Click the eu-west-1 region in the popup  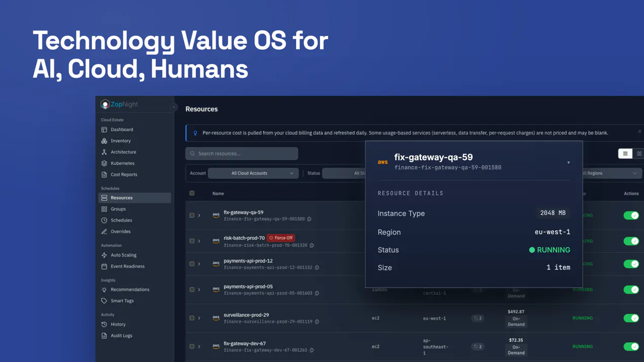click(552, 232)
